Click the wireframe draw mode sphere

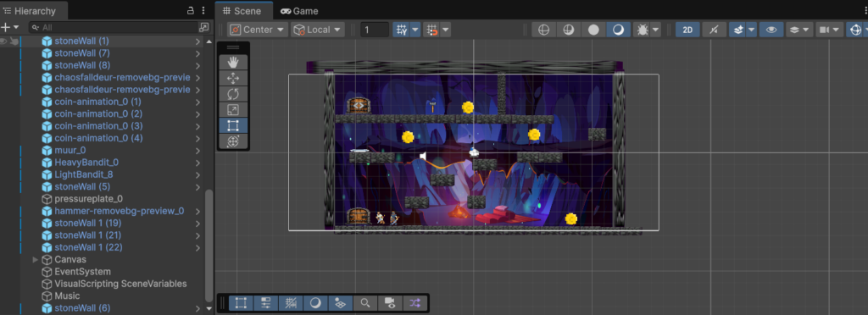pyautogui.click(x=543, y=30)
